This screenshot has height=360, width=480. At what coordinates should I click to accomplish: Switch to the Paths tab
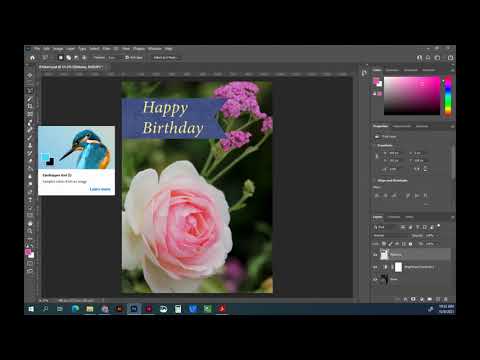410,217
